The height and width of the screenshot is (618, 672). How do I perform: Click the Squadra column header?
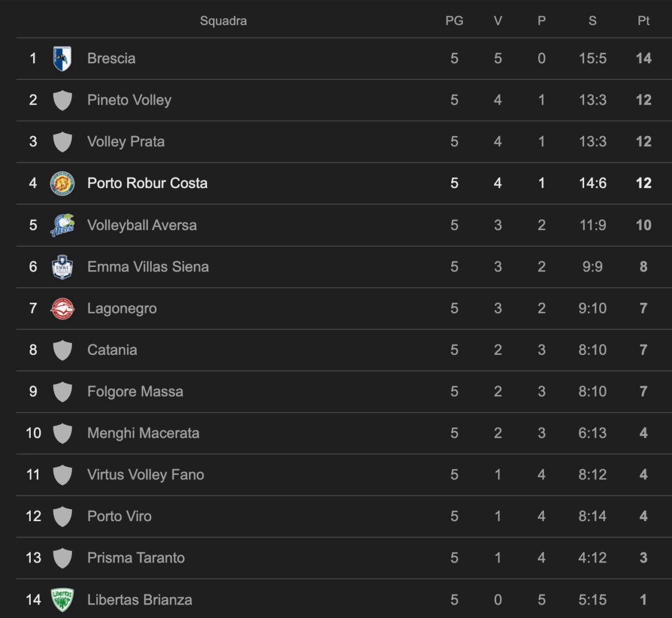click(223, 21)
